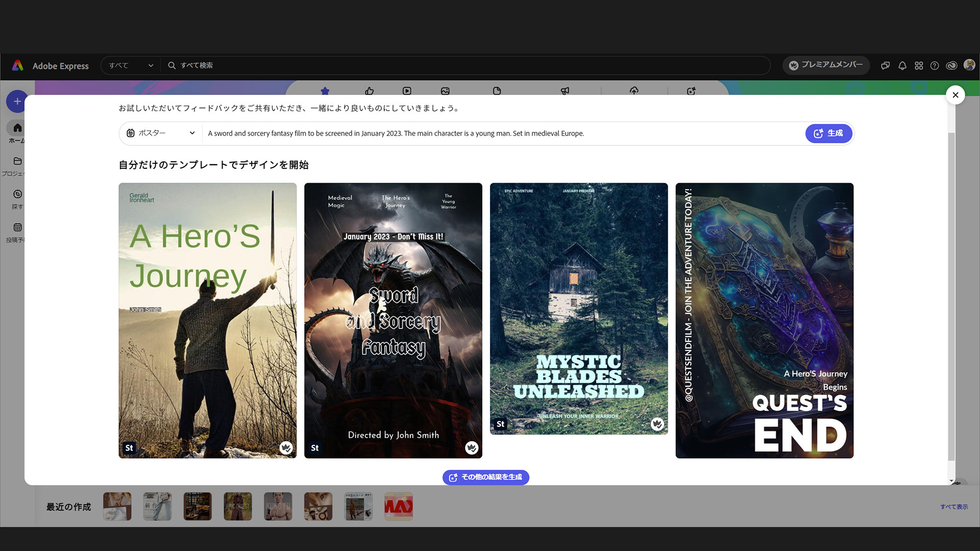Click その他の結果を生成 button

485,477
